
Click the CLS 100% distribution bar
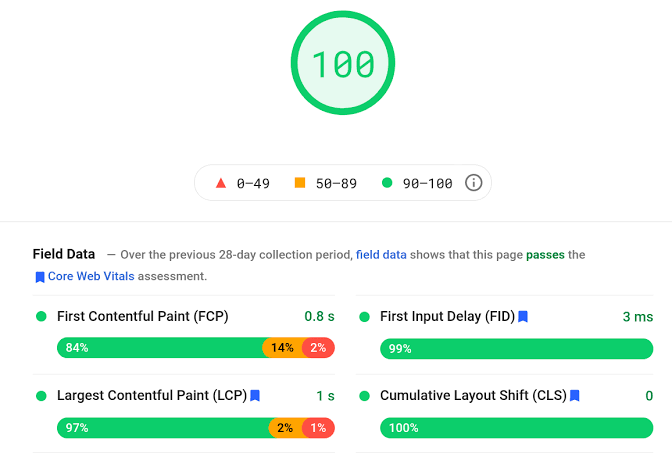click(516, 428)
